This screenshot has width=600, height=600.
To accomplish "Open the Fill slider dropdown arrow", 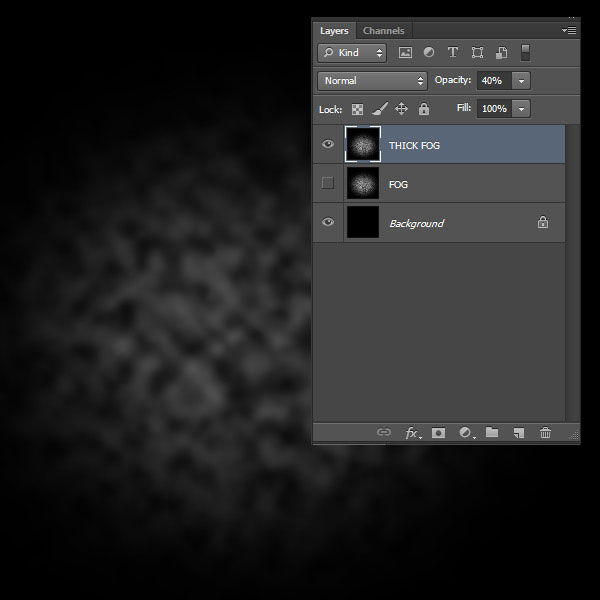I will click(x=521, y=109).
